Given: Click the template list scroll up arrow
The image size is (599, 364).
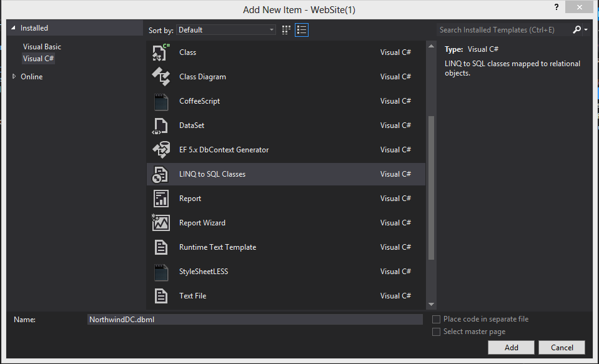Looking at the screenshot, I should pos(432,46).
